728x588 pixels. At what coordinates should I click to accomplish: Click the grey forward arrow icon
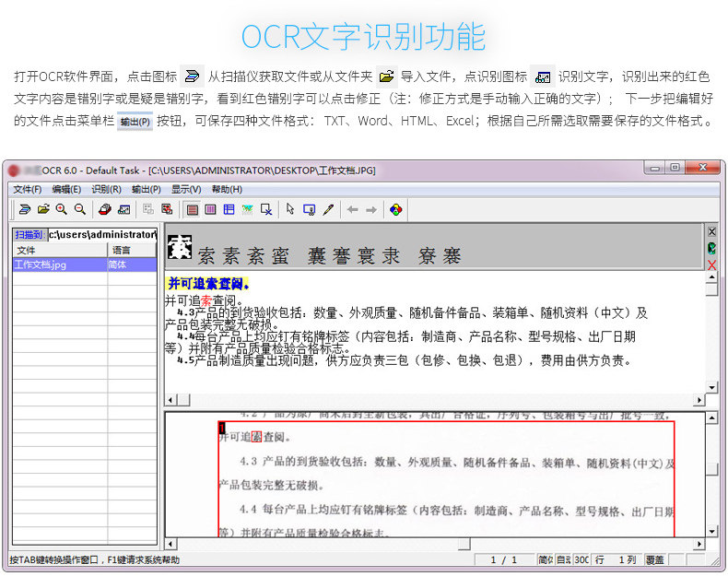(371, 210)
